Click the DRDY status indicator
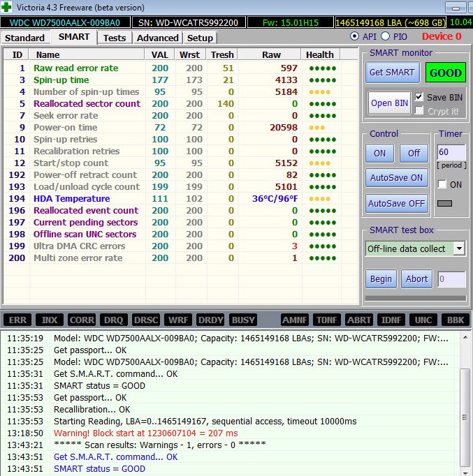 [x=210, y=320]
